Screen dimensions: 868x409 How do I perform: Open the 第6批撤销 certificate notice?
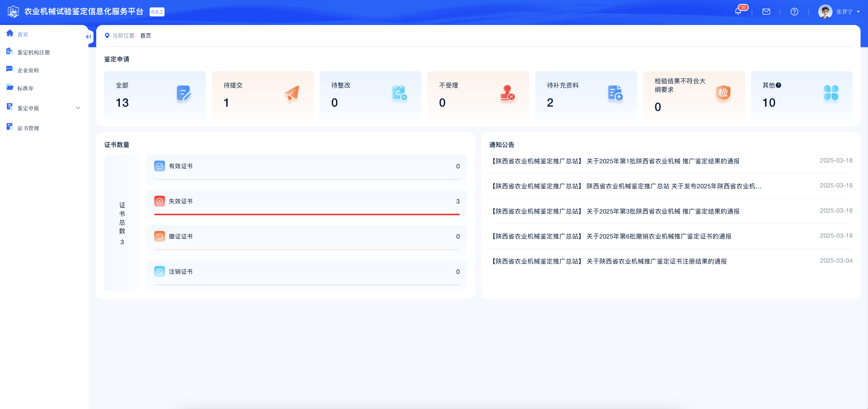coord(658,236)
